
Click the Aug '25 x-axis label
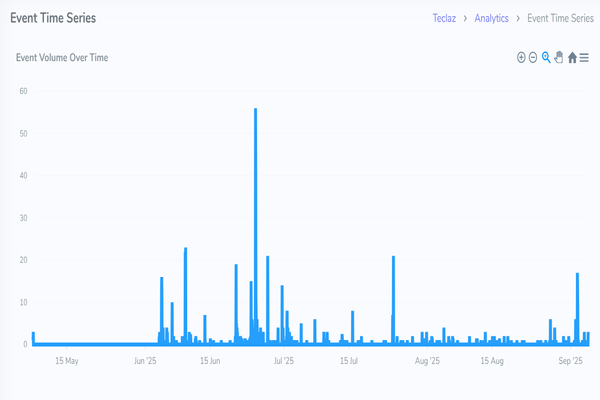pos(427,361)
